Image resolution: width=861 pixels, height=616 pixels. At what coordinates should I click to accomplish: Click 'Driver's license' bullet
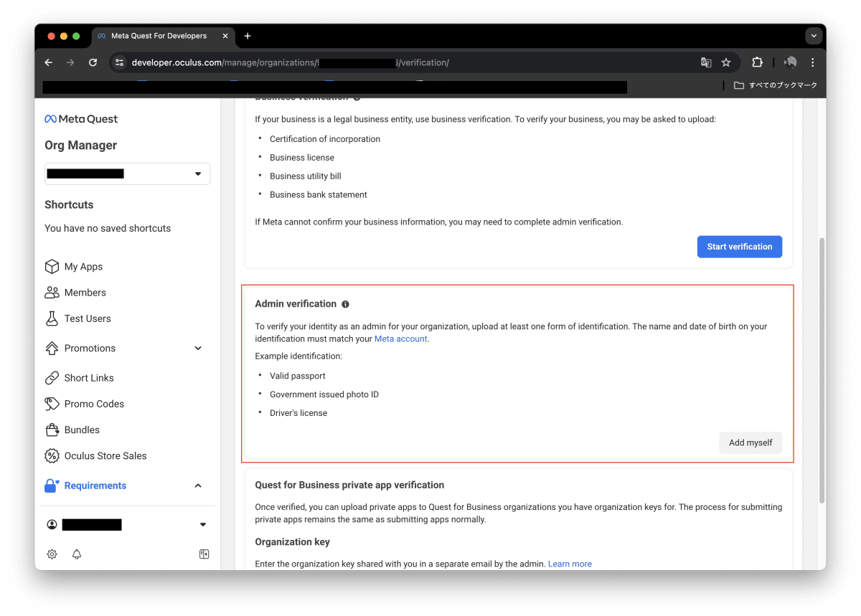click(298, 413)
